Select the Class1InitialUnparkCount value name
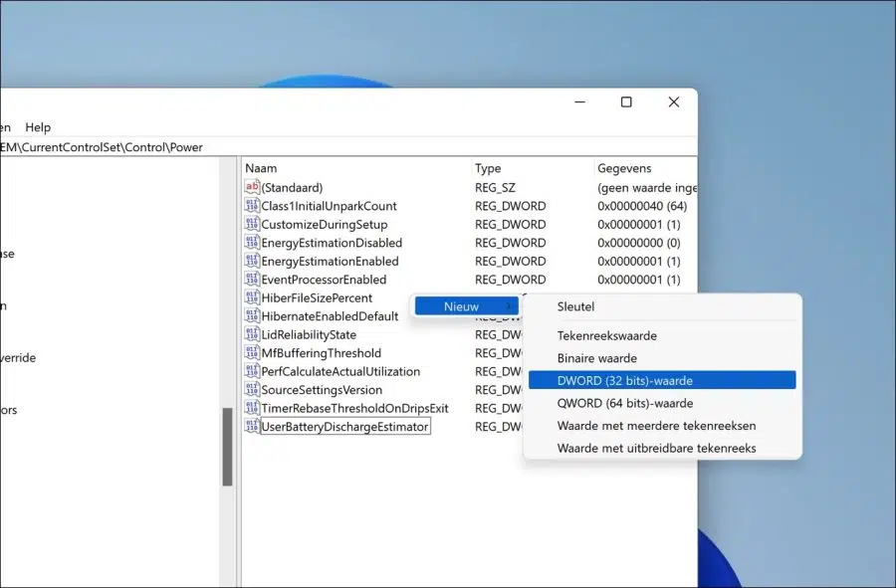Screen dimensions: 896x588 [329, 206]
